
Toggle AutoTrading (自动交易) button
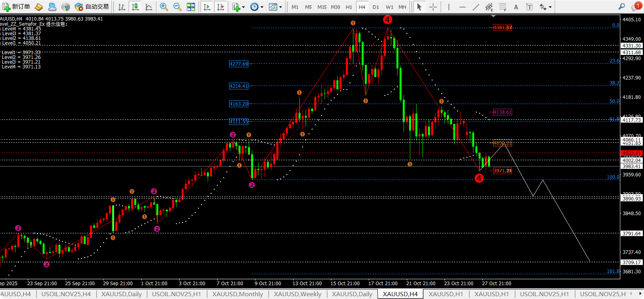92,7
